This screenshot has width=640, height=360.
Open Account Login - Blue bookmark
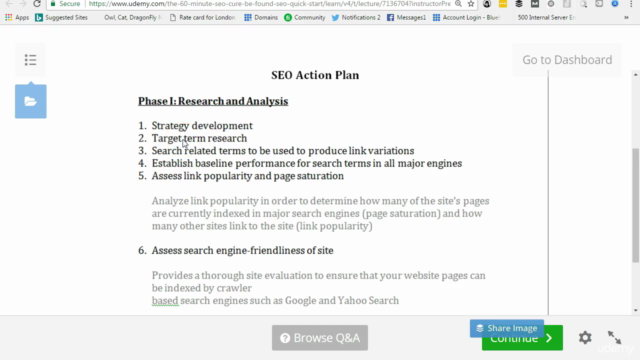pyautogui.click(x=466, y=18)
